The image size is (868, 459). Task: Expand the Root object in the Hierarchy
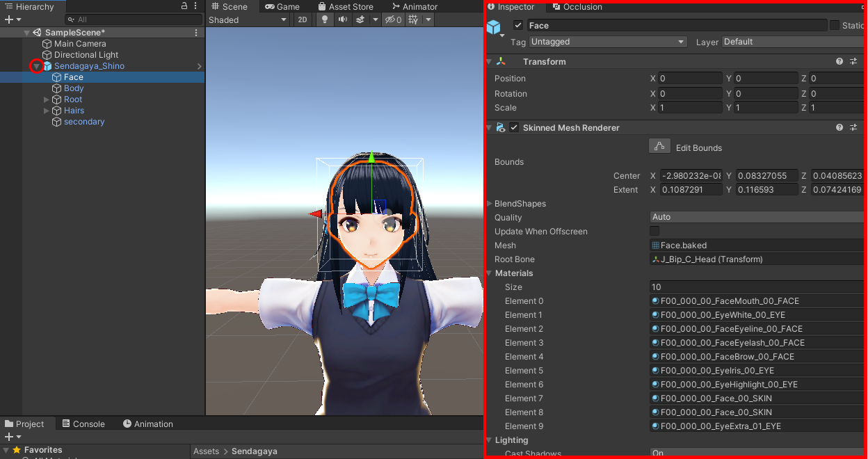point(47,99)
